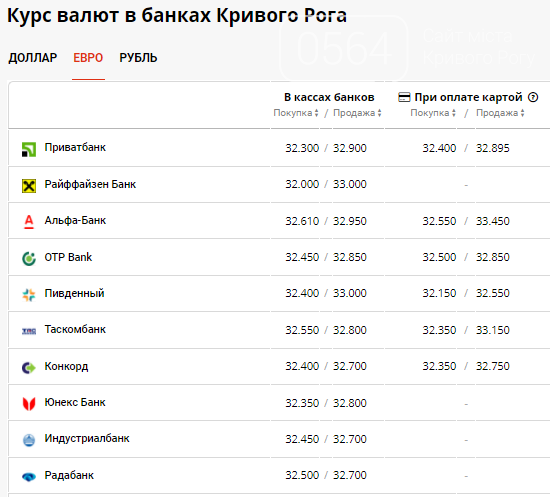Click the Юнекс Банк red logo
Viewport: 550px width, 497px height.
29,404
